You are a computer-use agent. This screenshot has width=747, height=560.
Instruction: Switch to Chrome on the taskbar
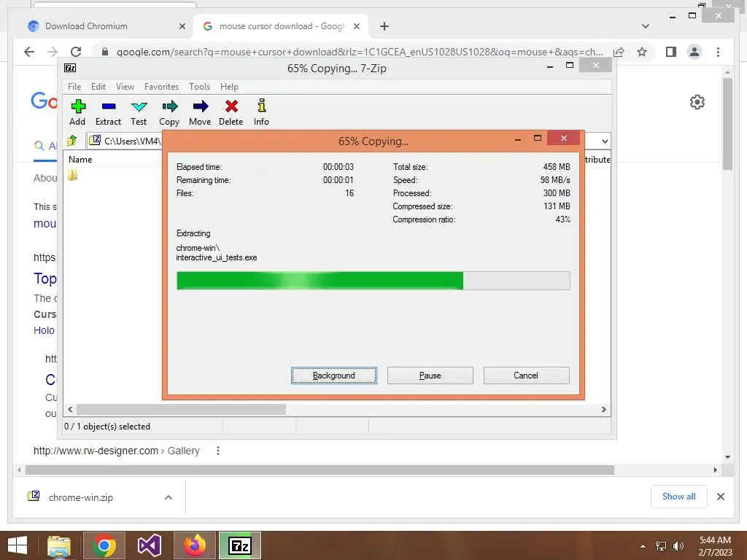click(x=104, y=545)
